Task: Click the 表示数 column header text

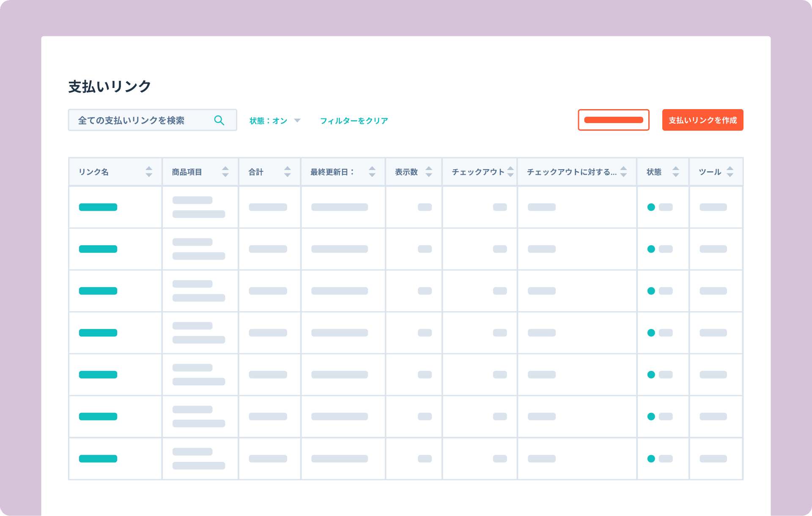Action: [406, 172]
